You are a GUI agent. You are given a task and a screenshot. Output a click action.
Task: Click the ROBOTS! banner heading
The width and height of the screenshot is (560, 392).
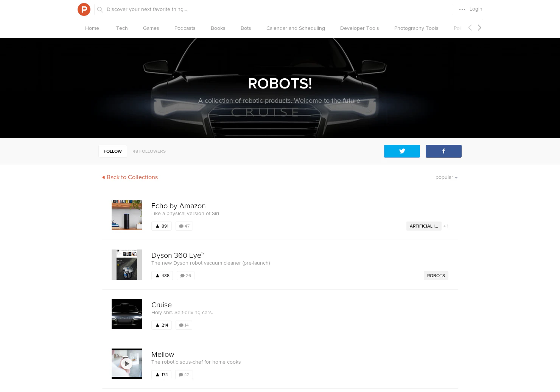coord(280,84)
